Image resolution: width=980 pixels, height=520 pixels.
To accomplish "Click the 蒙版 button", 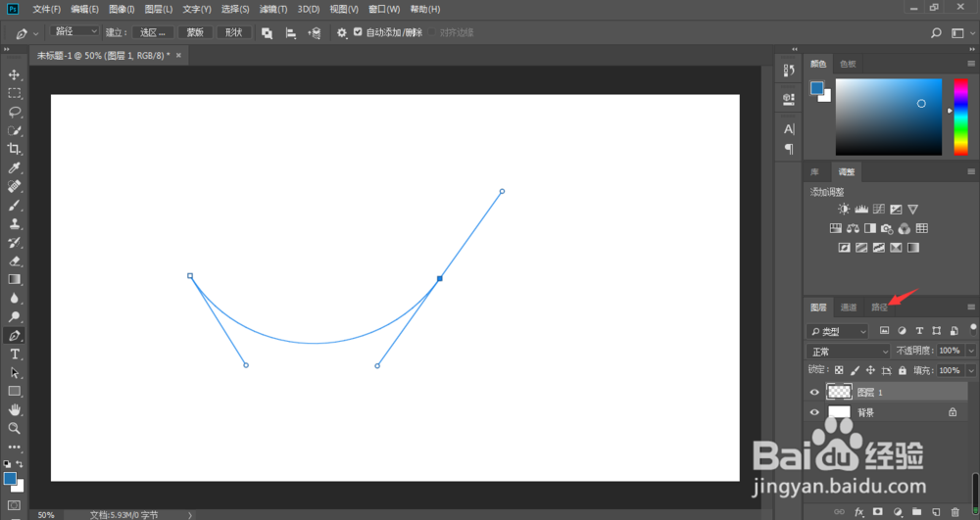I will tap(194, 32).
